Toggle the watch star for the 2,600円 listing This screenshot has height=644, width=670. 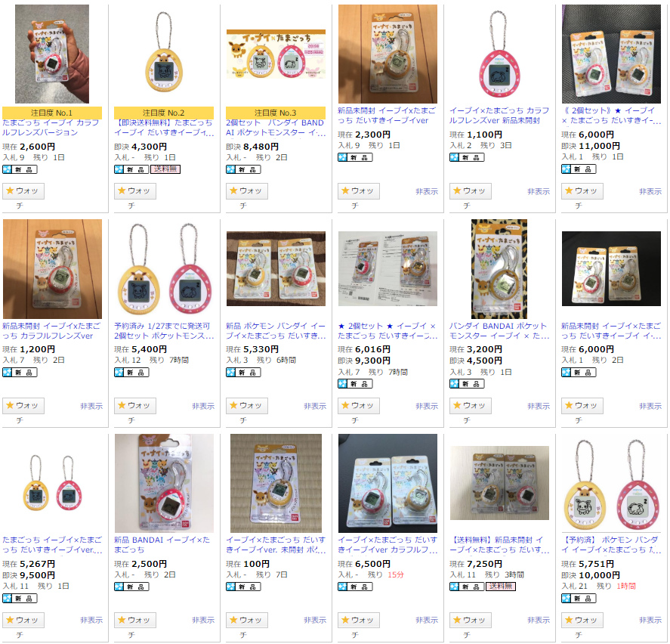point(23,191)
